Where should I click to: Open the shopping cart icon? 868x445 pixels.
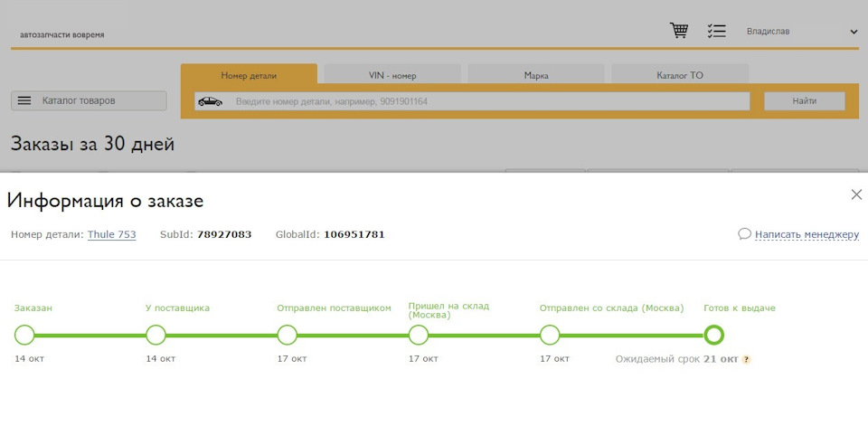click(679, 31)
